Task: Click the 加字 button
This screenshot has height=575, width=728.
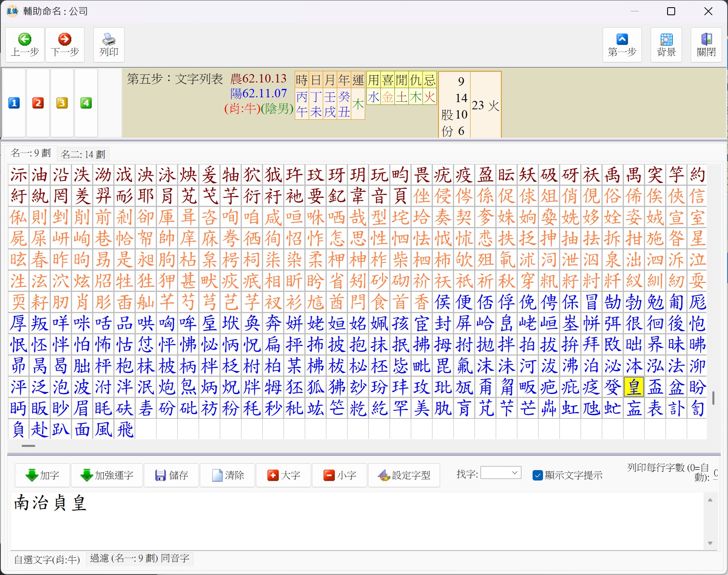Action: (42, 475)
